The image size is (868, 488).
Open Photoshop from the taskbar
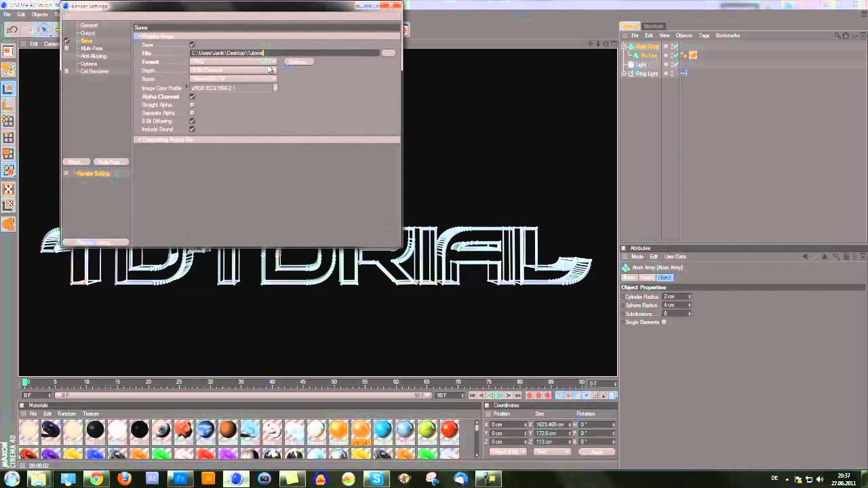[x=180, y=479]
